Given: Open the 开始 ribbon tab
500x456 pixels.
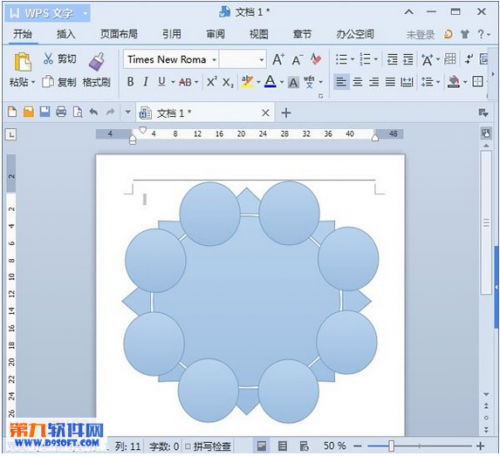Looking at the screenshot, I should [22, 34].
